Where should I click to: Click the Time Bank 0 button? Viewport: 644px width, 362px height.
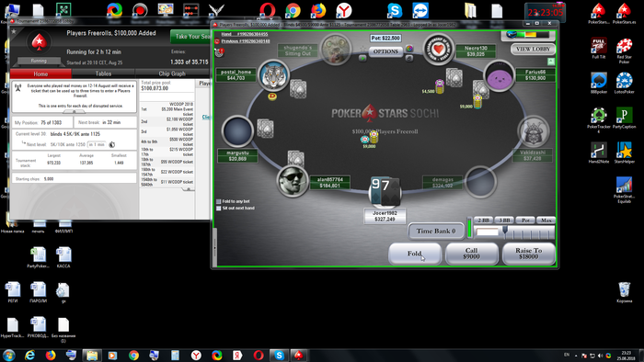[x=436, y=231]
